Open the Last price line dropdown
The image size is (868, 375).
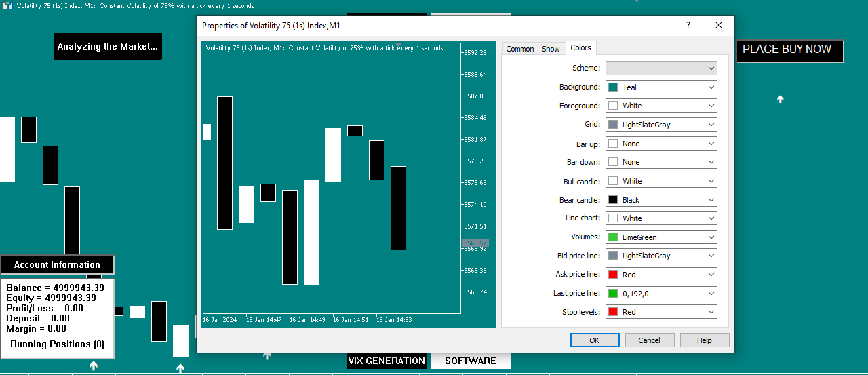tap(661, 294)
